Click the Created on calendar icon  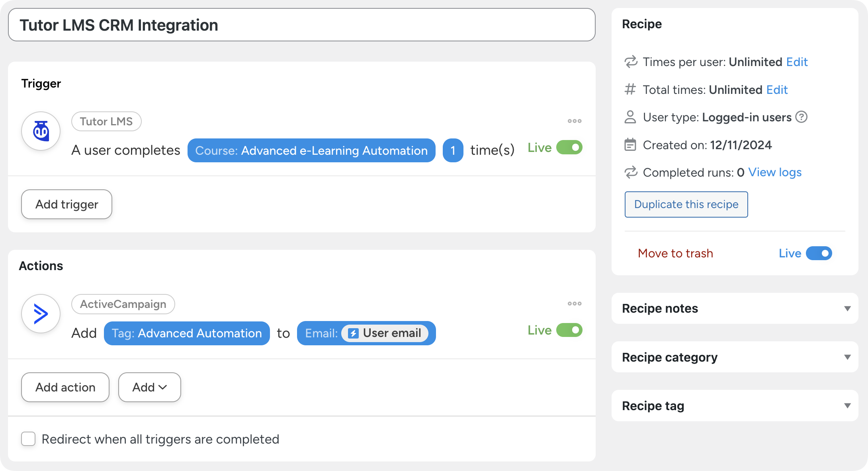pos(630,145)
